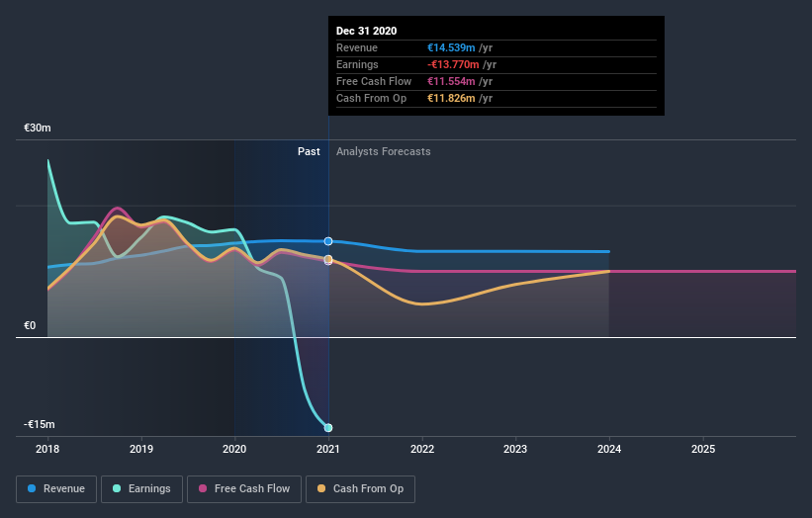Select the blue Revenue data point at 2021
Viewport: 812px width, 518px height.
point(328,241)
